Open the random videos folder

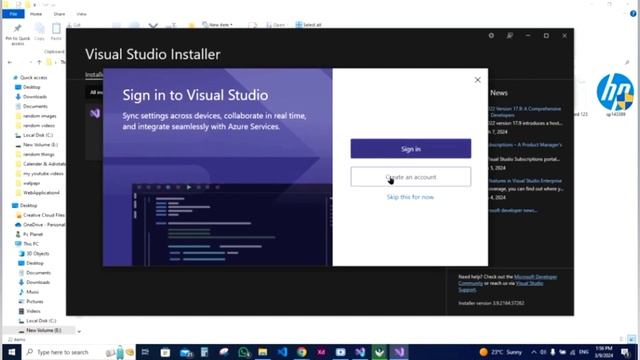click(x=39, y=126)
